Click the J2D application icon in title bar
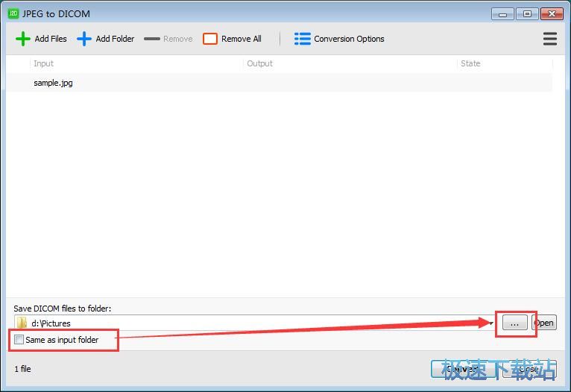The height and width of the screenshot is (392, 571). [x=13, y=13]
